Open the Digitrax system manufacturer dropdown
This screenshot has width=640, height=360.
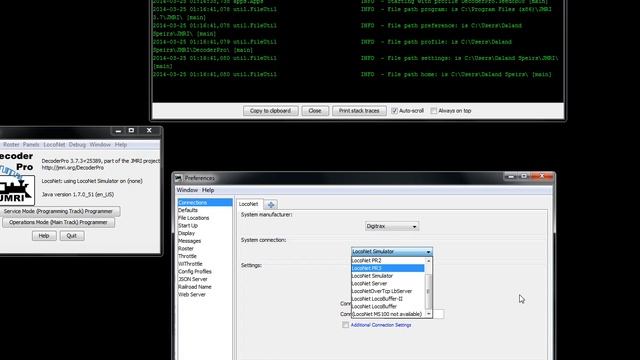(x=392, y=226)
